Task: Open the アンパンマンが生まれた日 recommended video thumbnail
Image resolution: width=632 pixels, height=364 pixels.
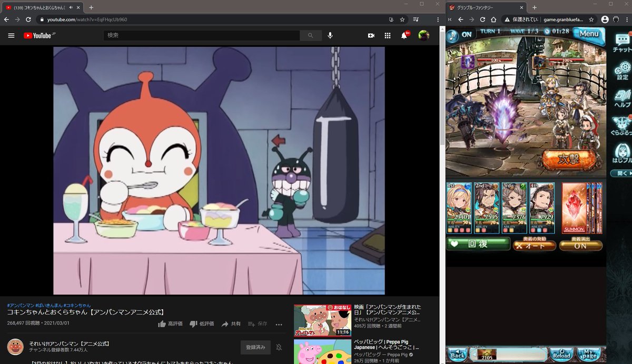Action: [x=322, y=320]
